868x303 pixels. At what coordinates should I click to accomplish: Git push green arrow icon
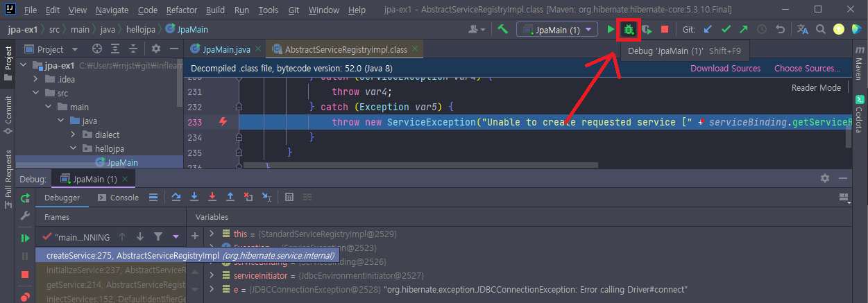[744, 30]
